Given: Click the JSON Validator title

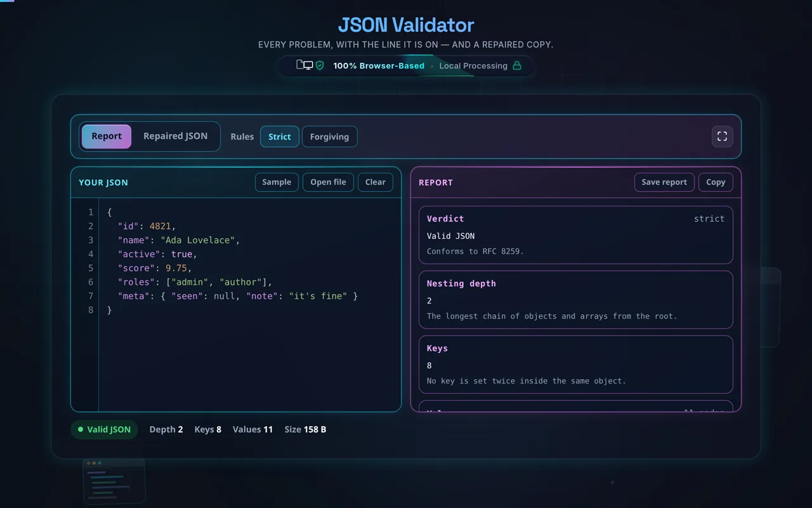Looking at the screenshot, I should click(406, 25).
